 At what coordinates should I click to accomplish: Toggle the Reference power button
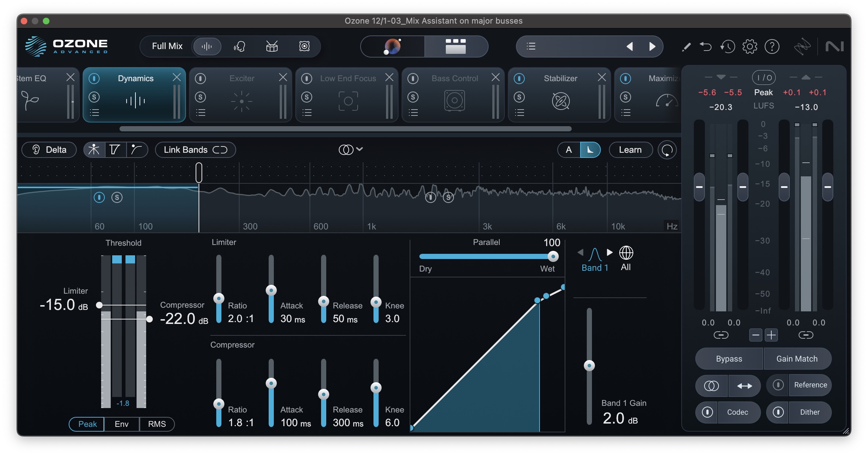pos(778,385)
